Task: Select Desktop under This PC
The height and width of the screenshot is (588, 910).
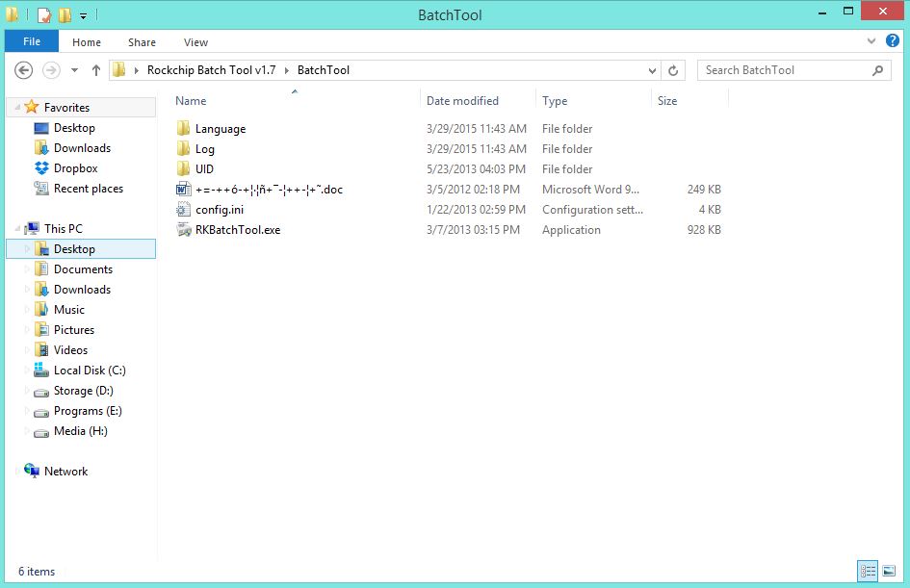Action: pos(74,248)
